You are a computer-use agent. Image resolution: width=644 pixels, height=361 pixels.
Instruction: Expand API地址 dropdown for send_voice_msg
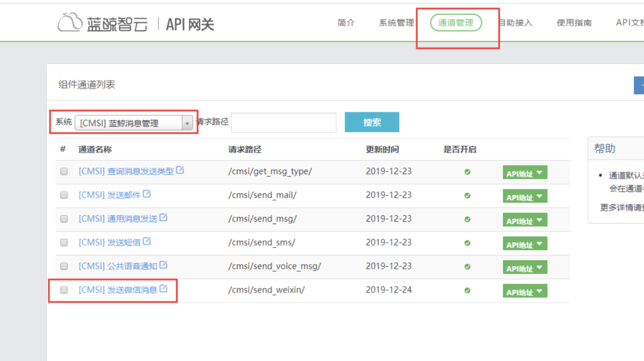[525, 268]
